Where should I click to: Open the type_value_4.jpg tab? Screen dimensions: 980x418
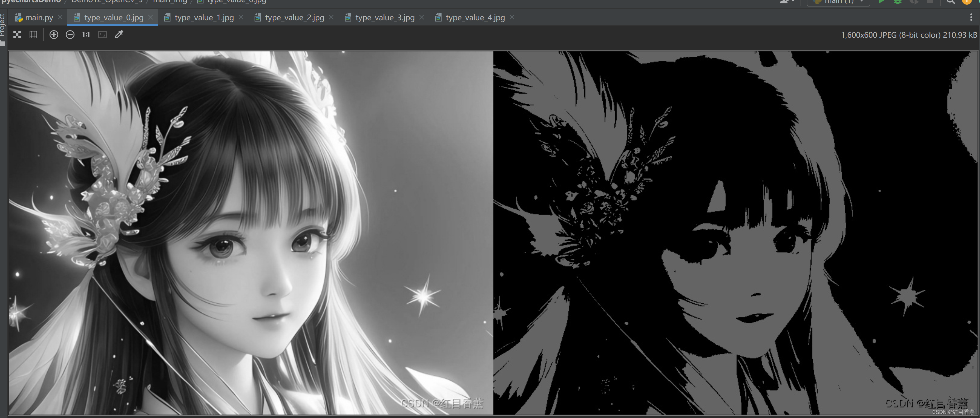point(475,17)
